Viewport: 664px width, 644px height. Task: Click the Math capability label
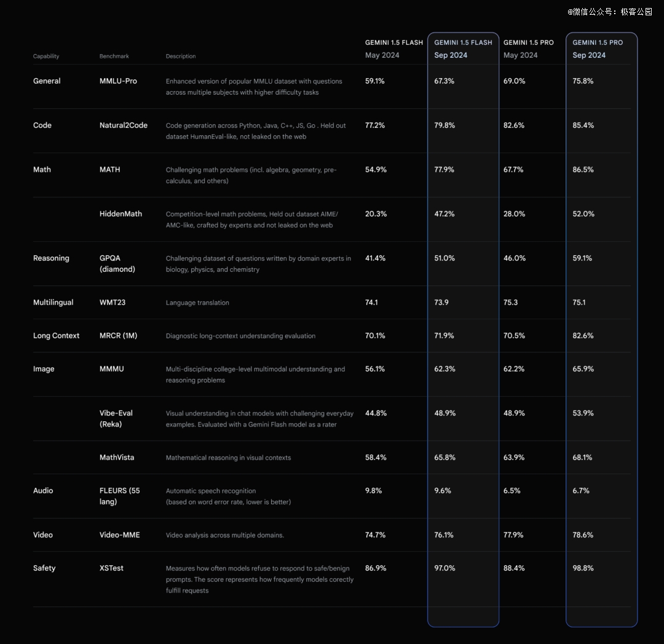(x=42, y=170)
